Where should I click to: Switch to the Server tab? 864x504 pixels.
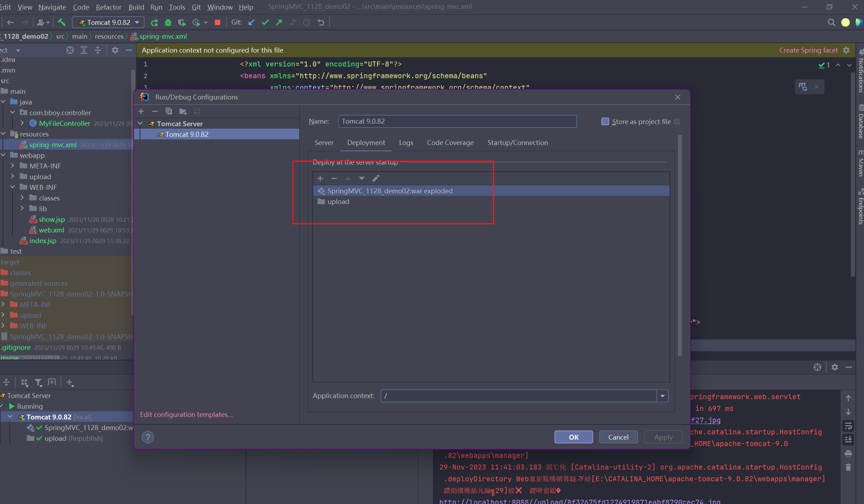(x=324, y=143)
